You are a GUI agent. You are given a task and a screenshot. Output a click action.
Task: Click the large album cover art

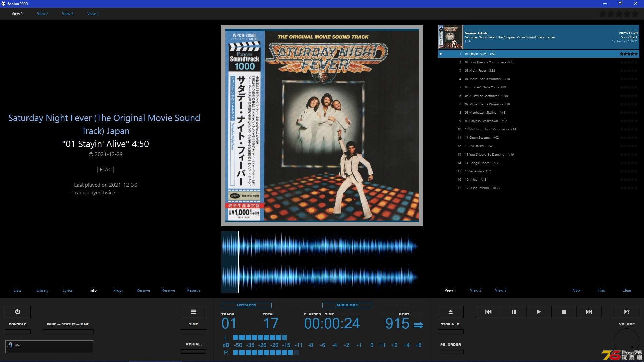(x=322, y=125)
